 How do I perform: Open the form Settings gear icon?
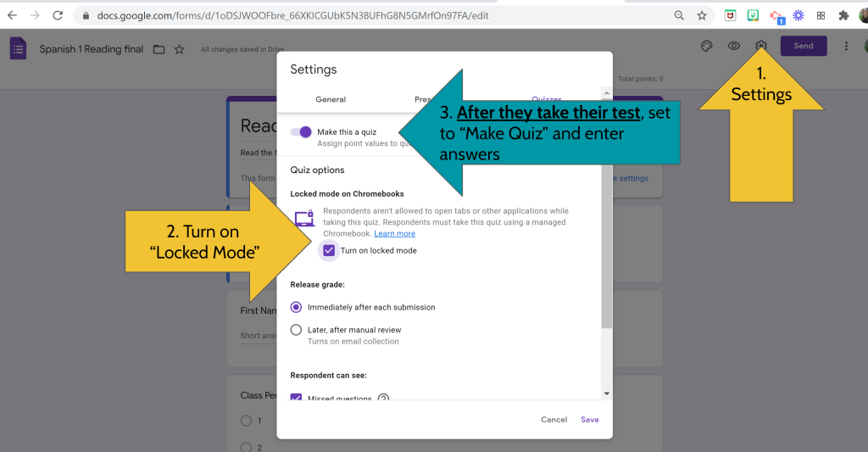click(x=761, y=47)
